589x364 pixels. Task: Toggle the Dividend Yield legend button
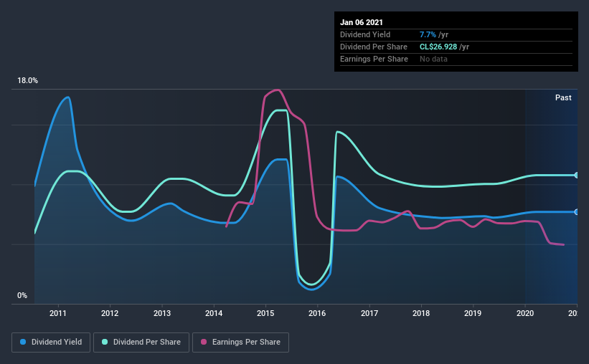[x=51, y=343]
